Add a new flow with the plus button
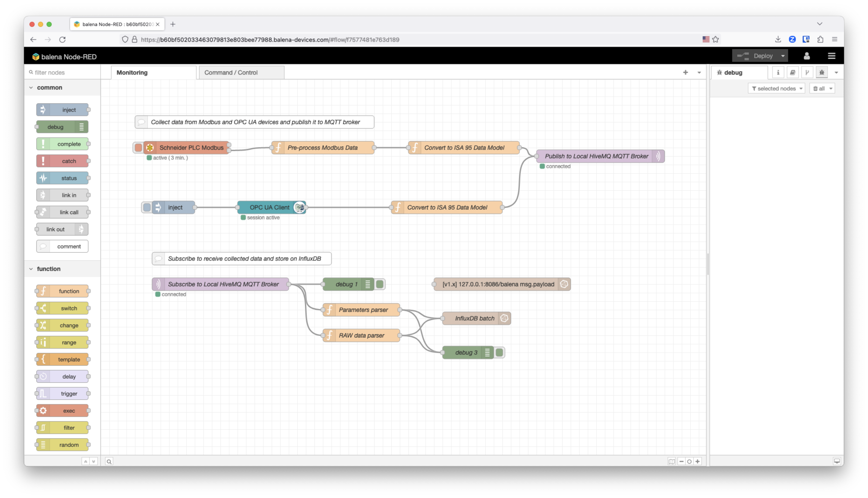This screenshot has height=498, width=868. click(x=686, y=72)
